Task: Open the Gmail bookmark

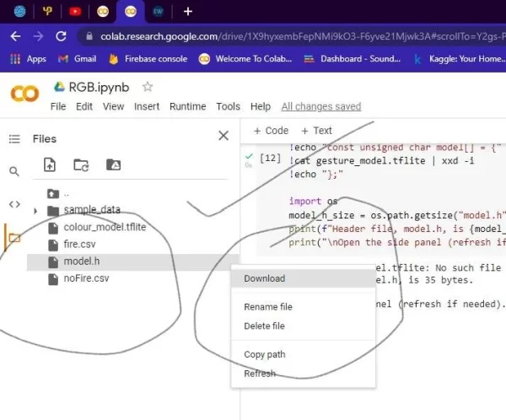Action: [77, 59]
